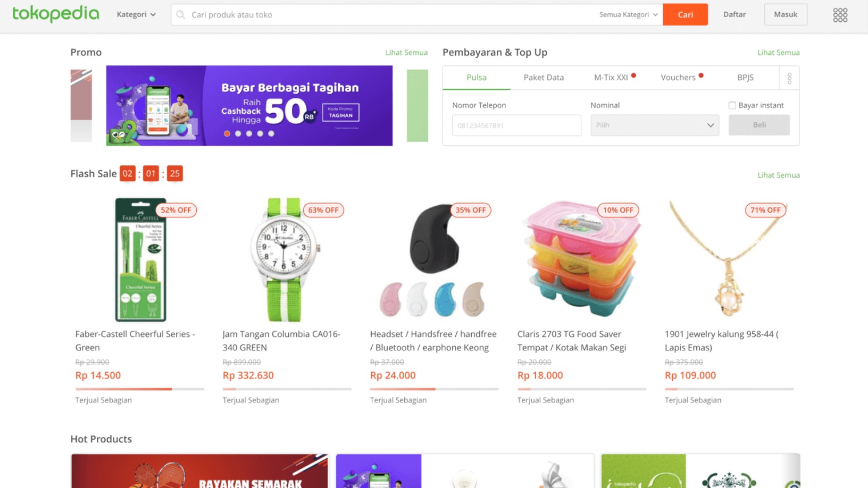
Task: Click the 71% OFF discount badge
Action: pos(765,210)
